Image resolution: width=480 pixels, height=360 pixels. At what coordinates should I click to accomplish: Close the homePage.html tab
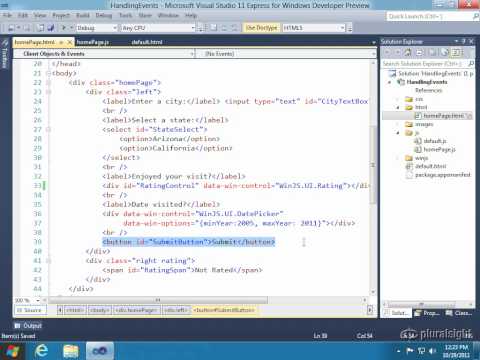(x=69, y=42)
